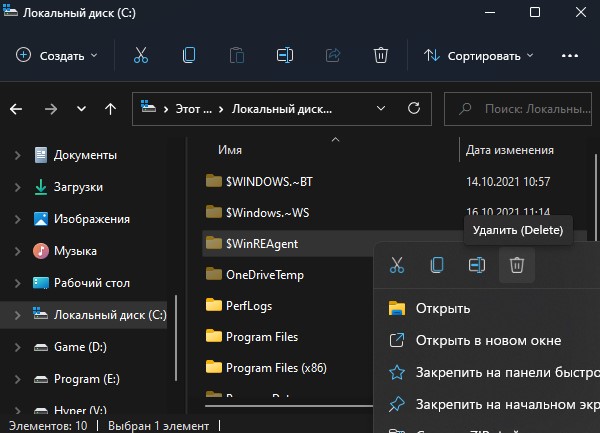
Task: Select Game (D:) drive in navigation pane
Action: click(80, 347)
